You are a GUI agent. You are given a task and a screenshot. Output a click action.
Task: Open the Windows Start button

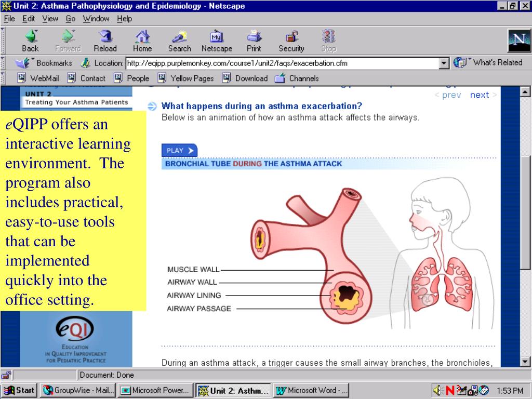tap(20, 391)
